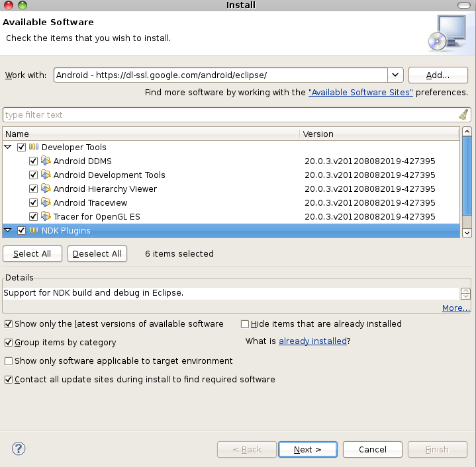476x467 pixels.
Task: Open help with the question mark icon
Action: tap(19, 448)
